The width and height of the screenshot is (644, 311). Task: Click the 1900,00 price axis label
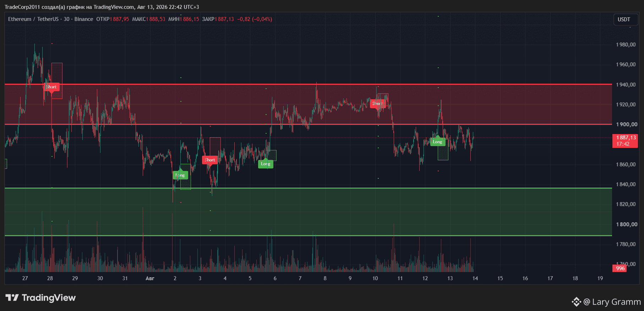coord(626,124)
